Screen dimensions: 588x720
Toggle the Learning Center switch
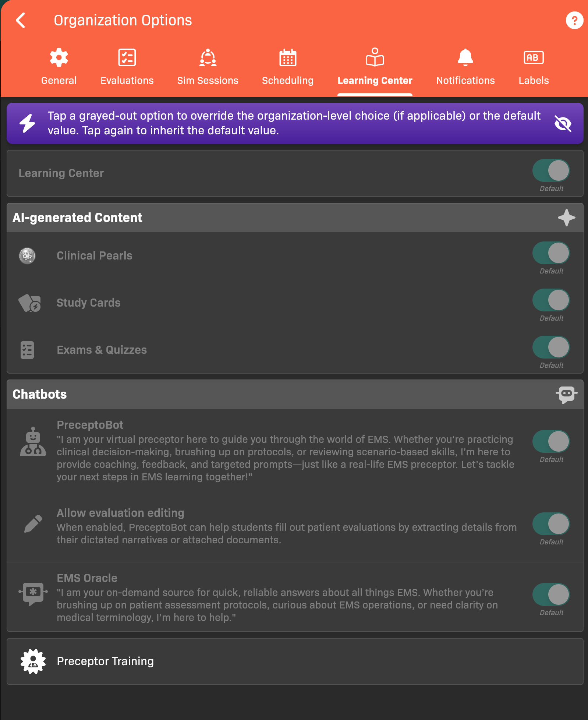(x=551, y=171)
